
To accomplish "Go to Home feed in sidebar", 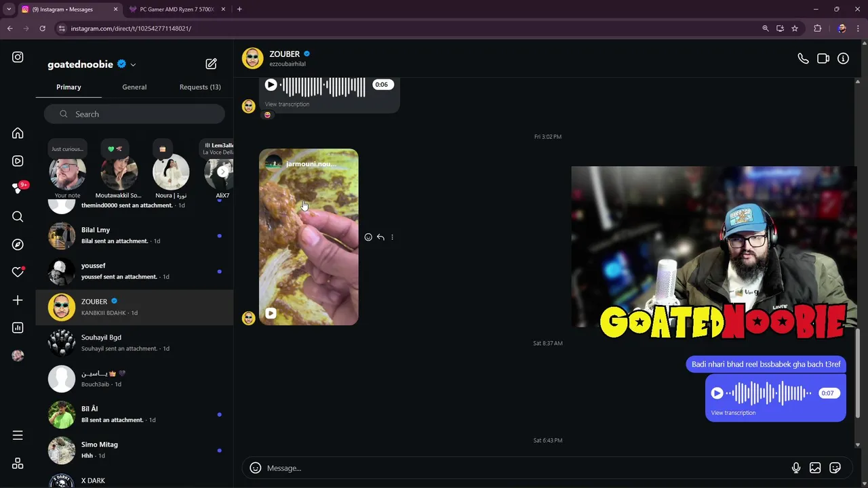I will (18, 134).
